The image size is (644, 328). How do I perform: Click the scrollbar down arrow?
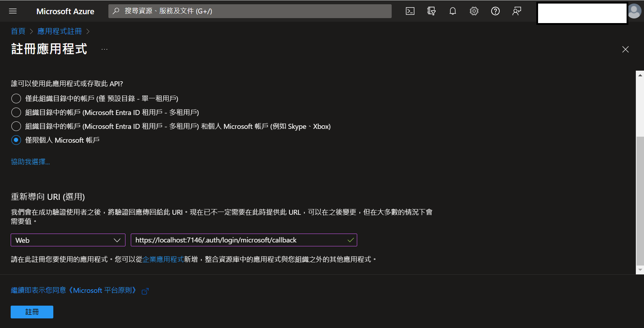(640, 270)
